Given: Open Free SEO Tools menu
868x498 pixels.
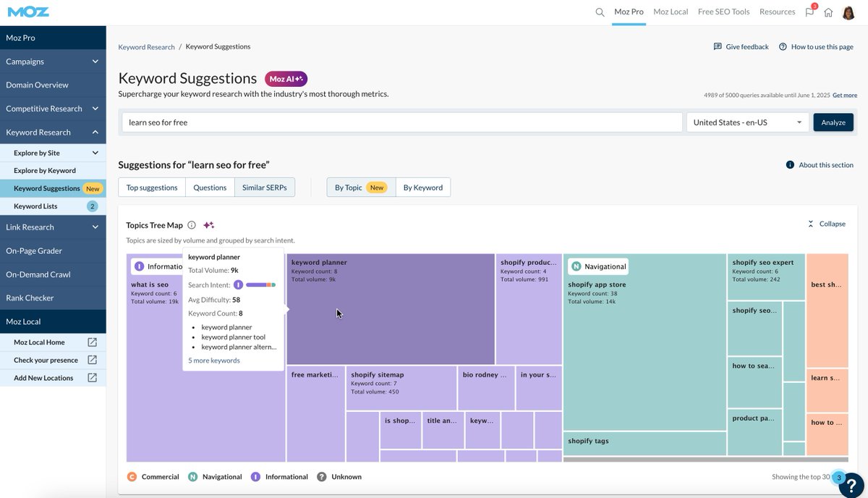Looking at the screenshot, I should click(x=723, y=12).
